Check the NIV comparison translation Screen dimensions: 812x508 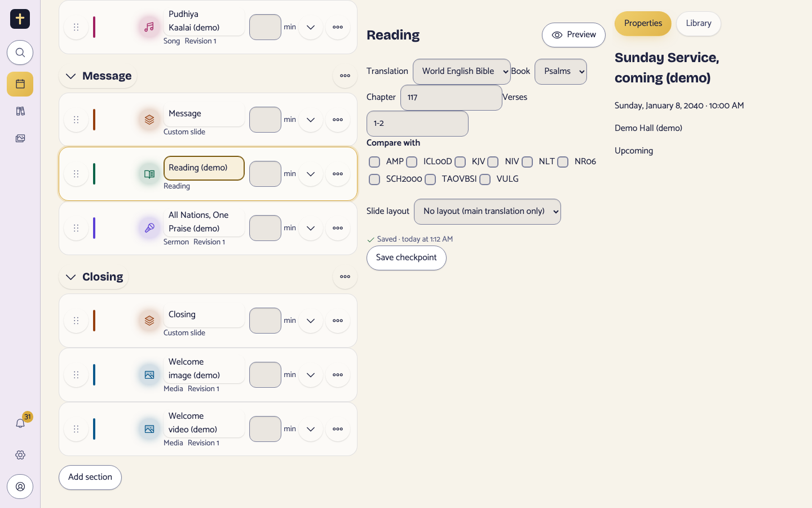pyautogui.click(x=493, y=162)
